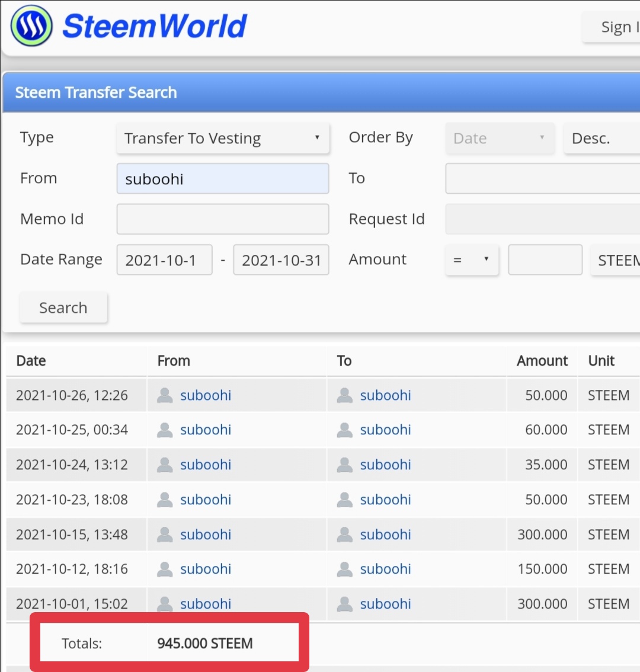
Task: Open the Amount equals operator dropdown
Action: click(472, 260)
